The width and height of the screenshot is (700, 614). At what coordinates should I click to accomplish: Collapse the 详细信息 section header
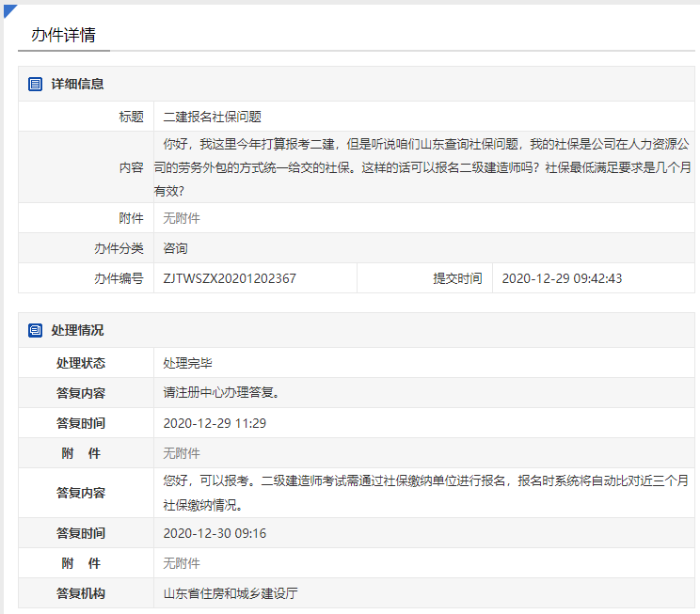tap(77, 85)
